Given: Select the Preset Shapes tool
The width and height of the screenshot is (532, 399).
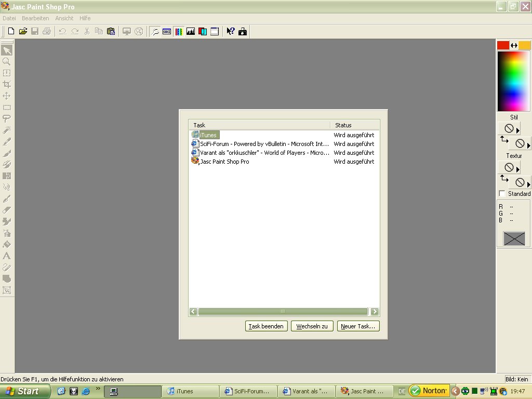Looking at the screenshot, I should pos(7,279).
